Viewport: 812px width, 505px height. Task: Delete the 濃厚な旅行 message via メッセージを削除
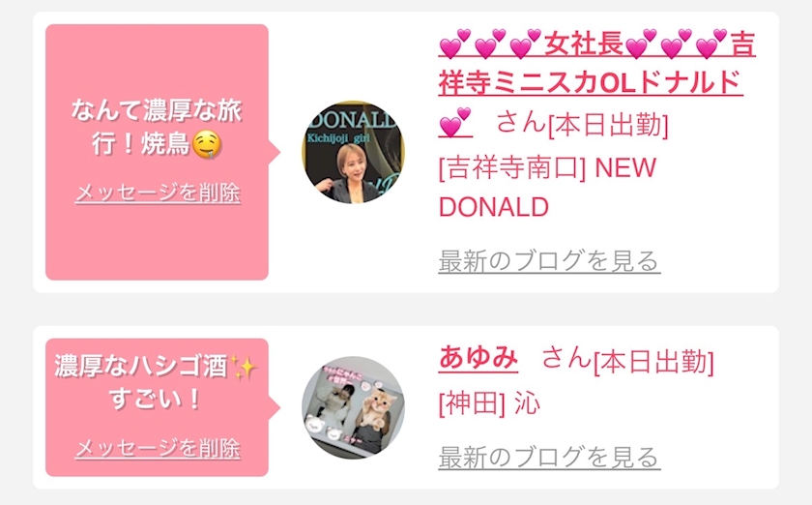(158, 193)
